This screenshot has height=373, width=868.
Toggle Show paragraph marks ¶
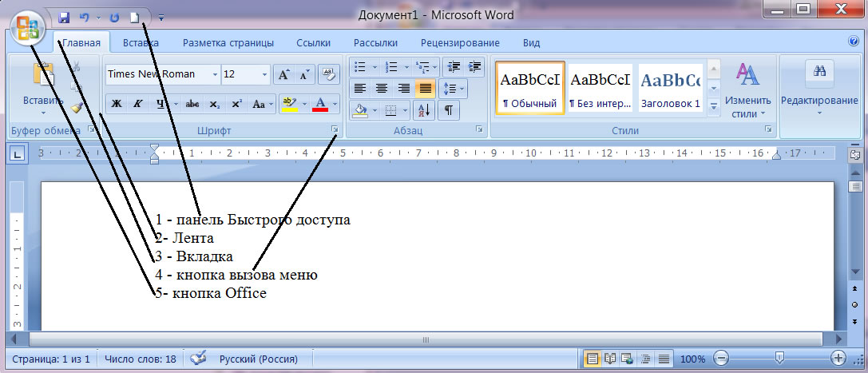(449, 109)
